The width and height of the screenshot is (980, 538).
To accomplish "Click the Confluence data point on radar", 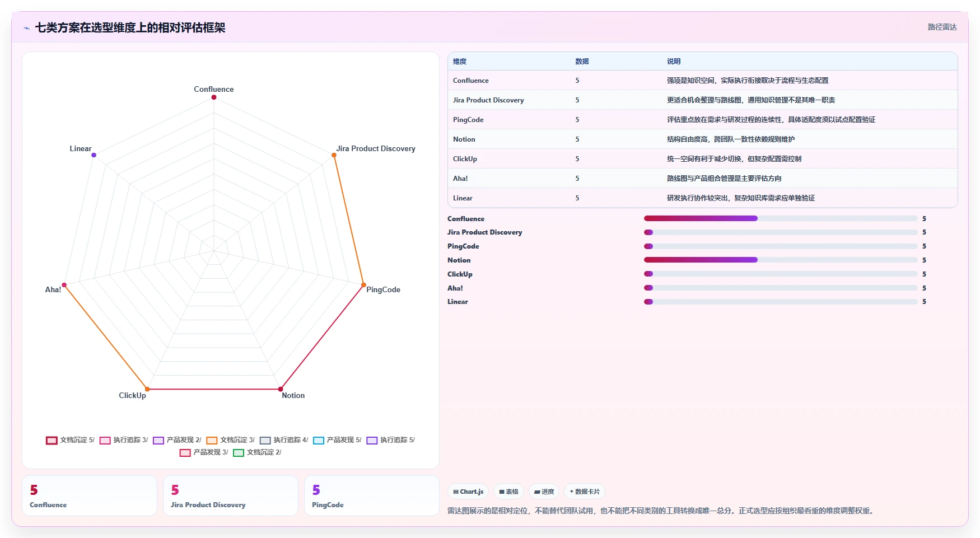I will 214,97.
